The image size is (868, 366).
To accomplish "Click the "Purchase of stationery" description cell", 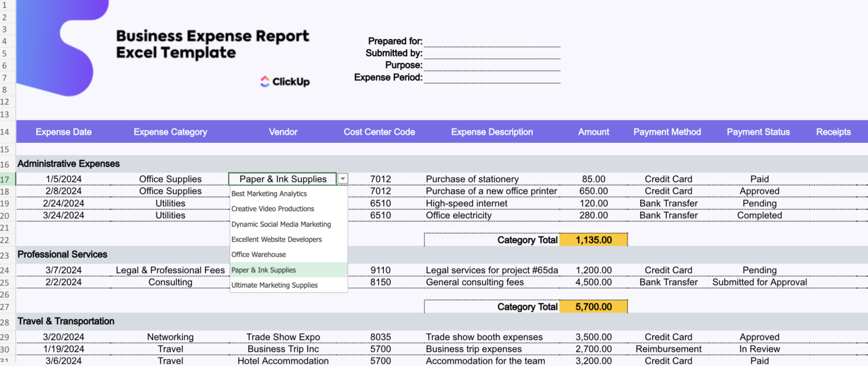I will tap(492, 178).
